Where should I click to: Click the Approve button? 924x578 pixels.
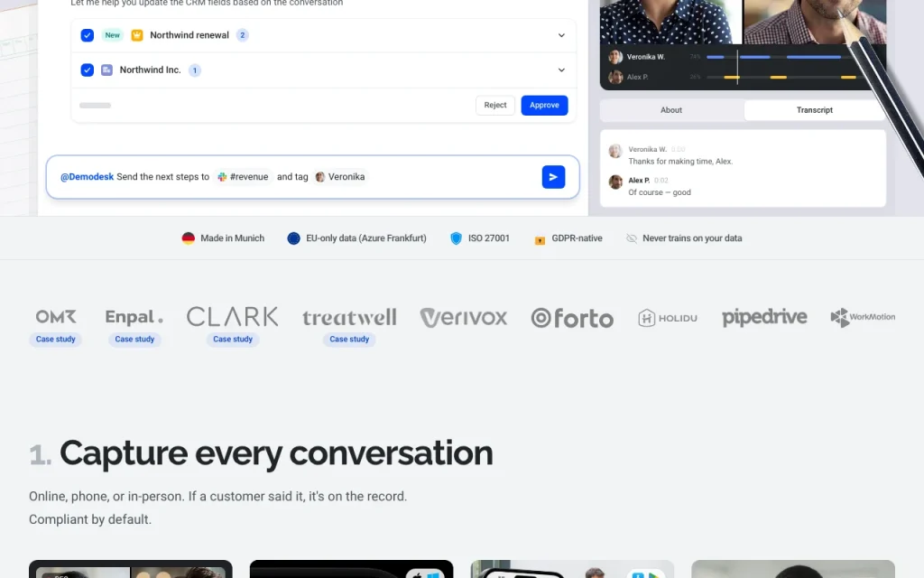pos(544,105)
